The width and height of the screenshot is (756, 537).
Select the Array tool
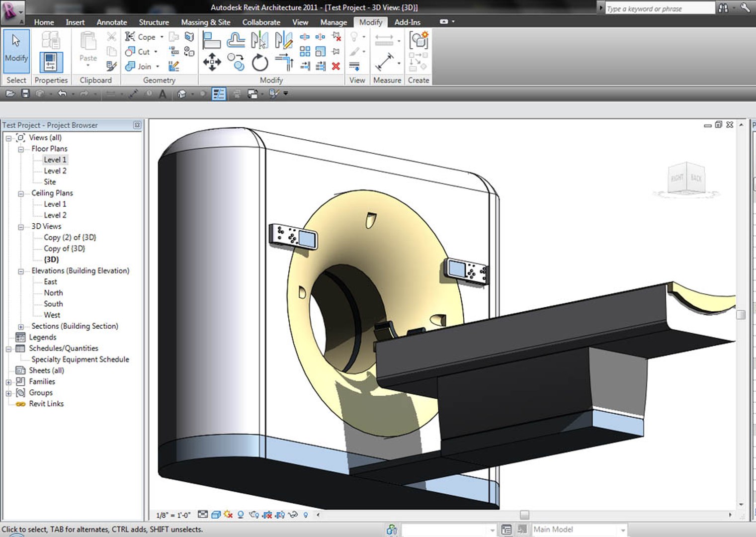[305, 51]
